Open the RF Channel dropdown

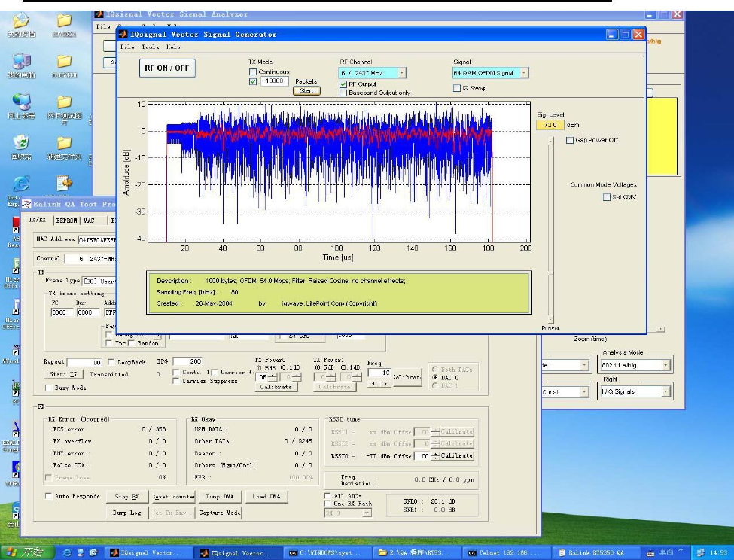tap(401, 73)
